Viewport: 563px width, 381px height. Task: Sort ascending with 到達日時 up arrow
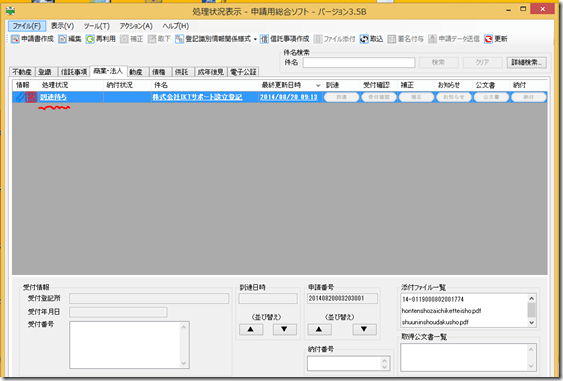coord(251,329)
